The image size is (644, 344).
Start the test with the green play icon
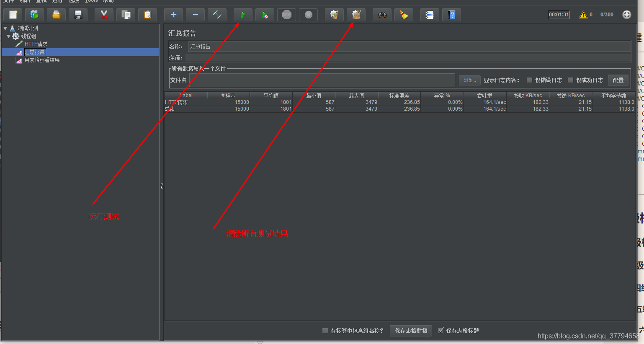pyautogui.click(x=243, y=15)
